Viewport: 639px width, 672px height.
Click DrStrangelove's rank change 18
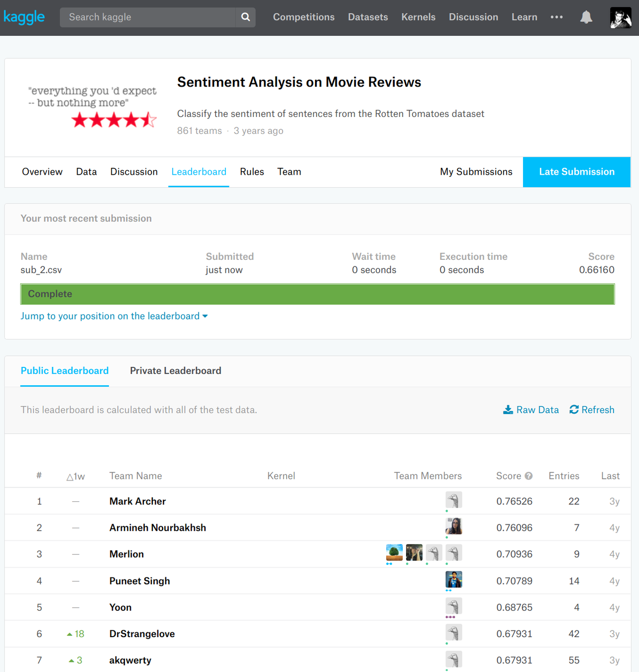[76, 634]
